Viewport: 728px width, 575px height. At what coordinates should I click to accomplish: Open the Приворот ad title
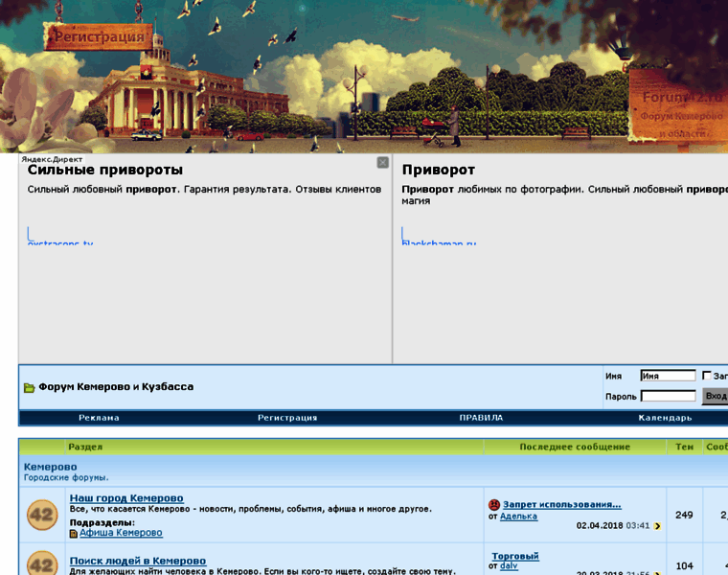point(439,170)
